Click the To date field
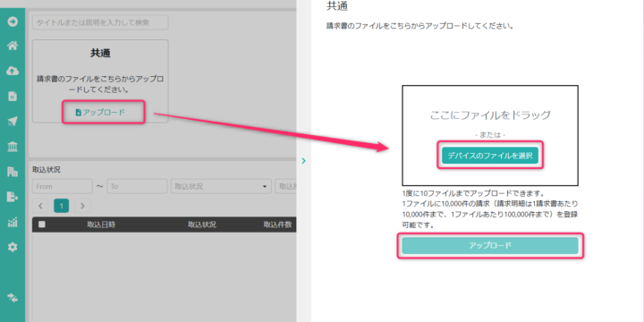 tap(137, 186)
